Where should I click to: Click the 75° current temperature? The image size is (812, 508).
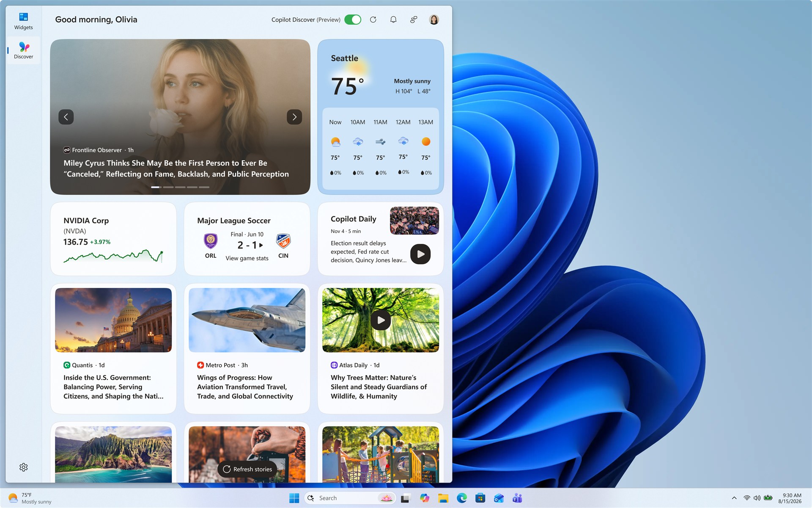(x=347, y=86)
